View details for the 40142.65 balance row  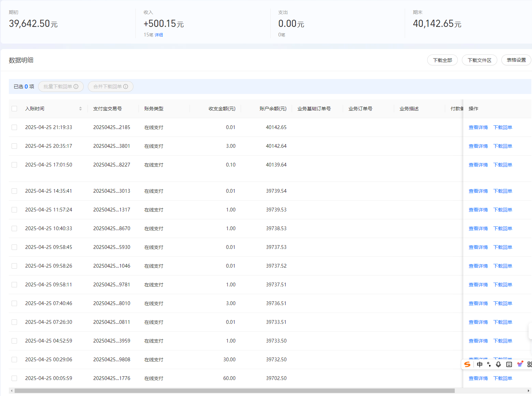pos(478,127)
